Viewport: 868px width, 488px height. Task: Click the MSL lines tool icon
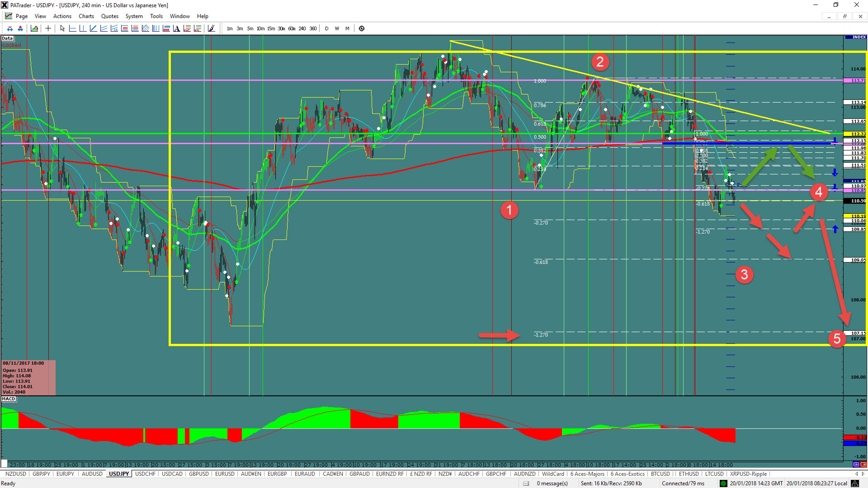click(198, 29)
